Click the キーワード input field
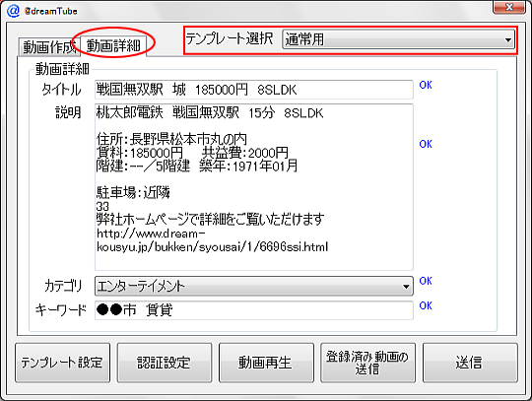 pos(254,310)
